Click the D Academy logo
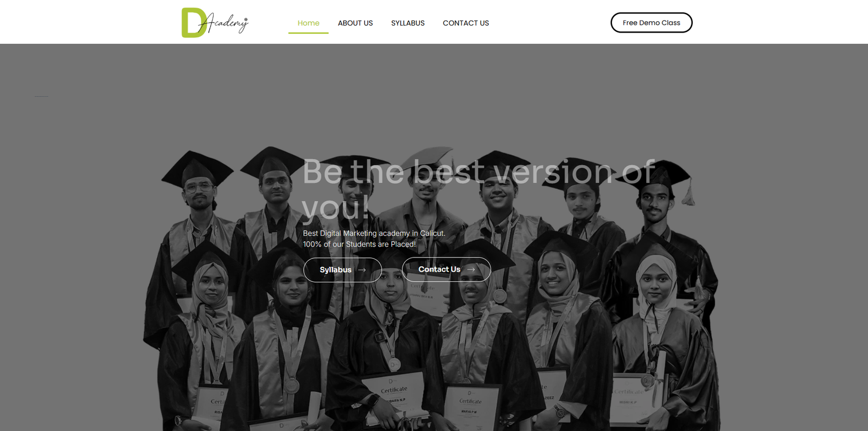The height and width of the screenshot is (431, 868). tap(215, 22)
